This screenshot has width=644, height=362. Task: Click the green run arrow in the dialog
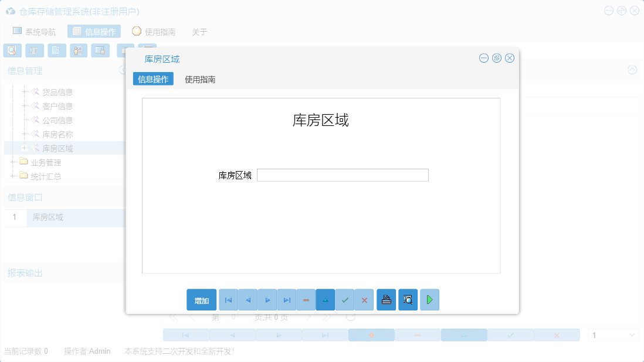click(x=429, y=299)
